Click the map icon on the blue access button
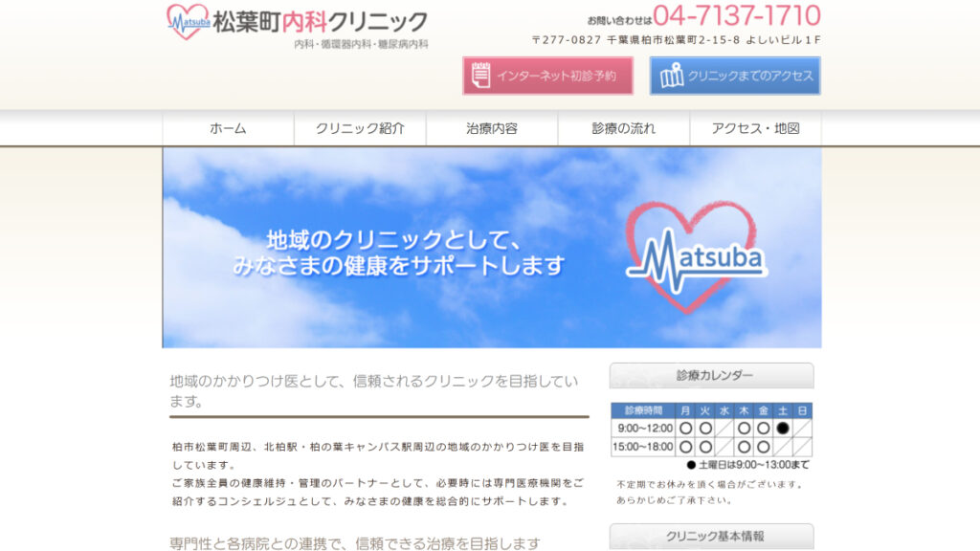This screenshot has height=551, width=980. coord(671,76)
